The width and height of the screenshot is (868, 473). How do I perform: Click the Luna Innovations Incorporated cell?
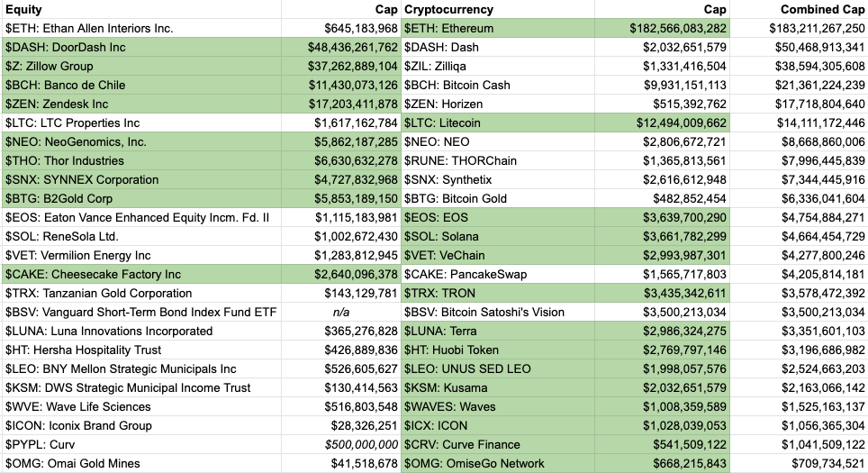tap(141, 331)
